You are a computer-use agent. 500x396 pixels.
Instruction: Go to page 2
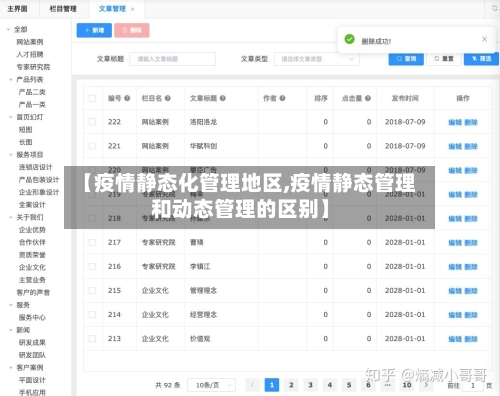(291, 385)
